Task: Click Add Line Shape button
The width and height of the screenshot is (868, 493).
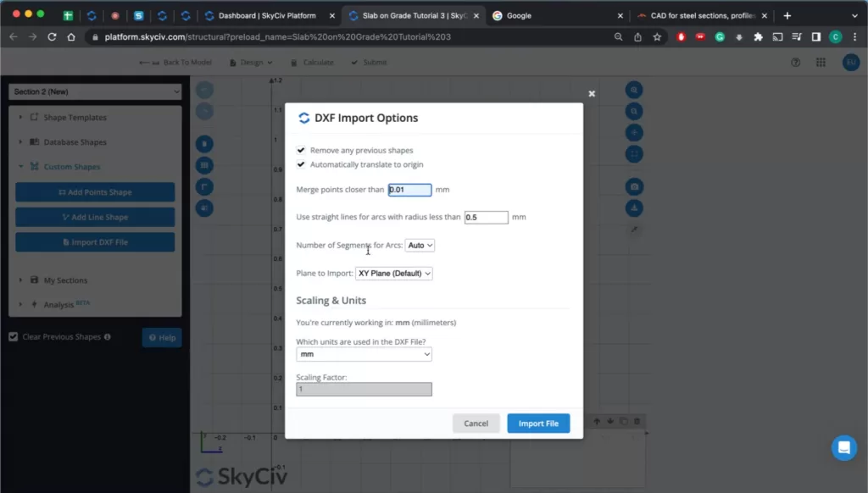Action: click(x=95, y=217)
